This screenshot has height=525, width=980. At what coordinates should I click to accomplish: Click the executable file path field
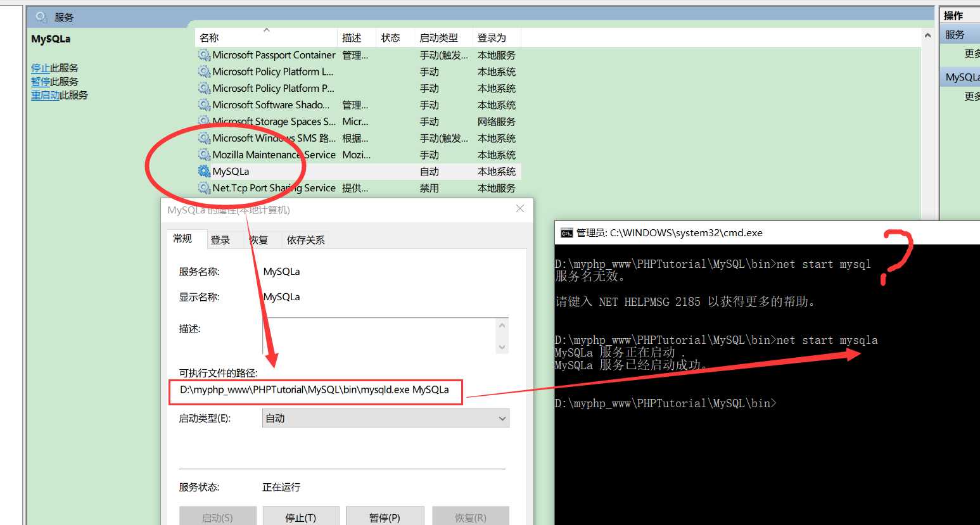tap(315, 390)
